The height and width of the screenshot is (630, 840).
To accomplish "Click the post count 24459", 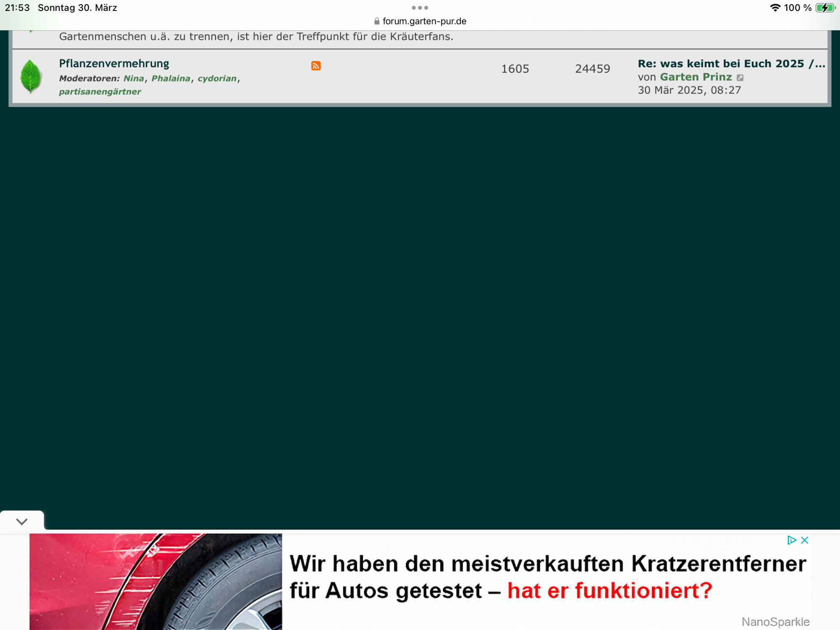I will click(593, 69).
